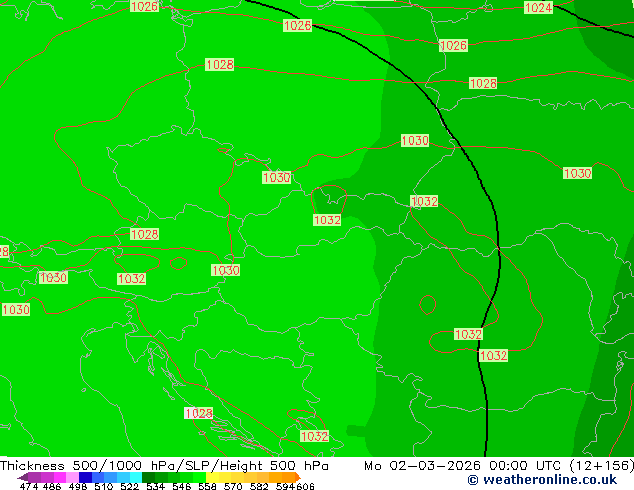Click the purple arrow at the legend's low end
Viewport: 634px width, 490px height.
[23, 477]
